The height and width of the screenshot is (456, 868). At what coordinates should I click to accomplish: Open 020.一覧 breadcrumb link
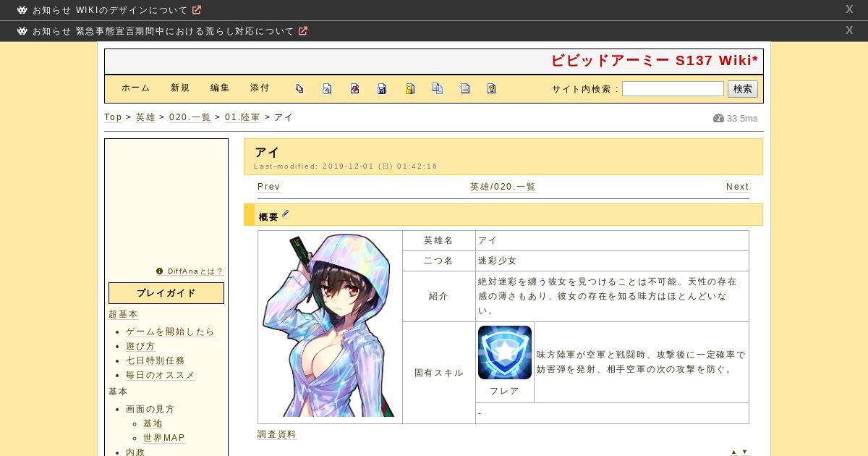(190, 117)
